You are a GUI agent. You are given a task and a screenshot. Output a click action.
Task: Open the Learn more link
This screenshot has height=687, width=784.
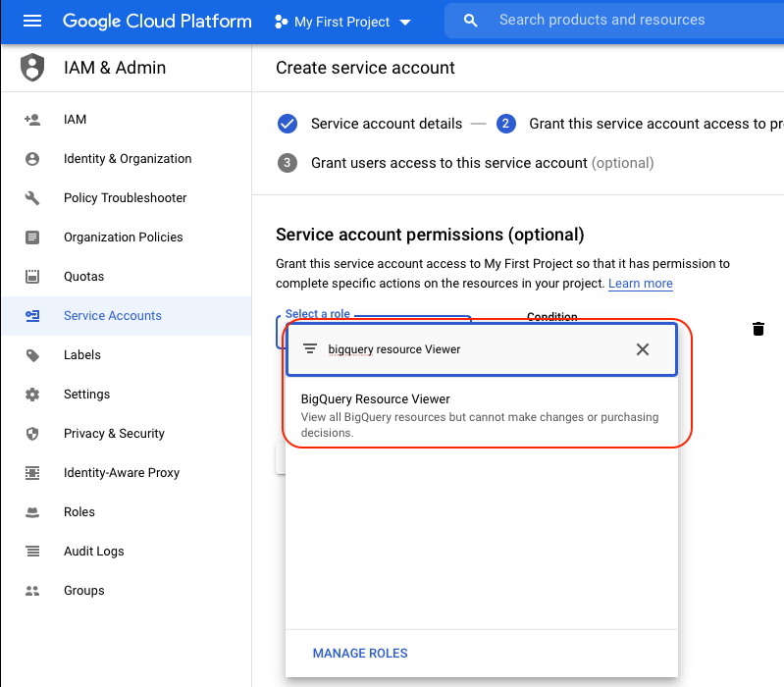pos(640,284)
